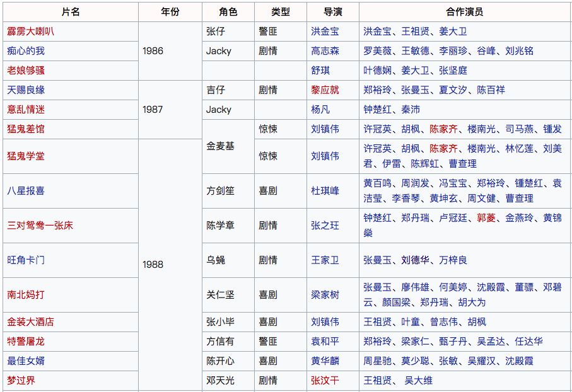The height and width of the screenshot is (392, 572).
Task: Open the film link 金装大酒店
Action: click(x=30, y=322)
